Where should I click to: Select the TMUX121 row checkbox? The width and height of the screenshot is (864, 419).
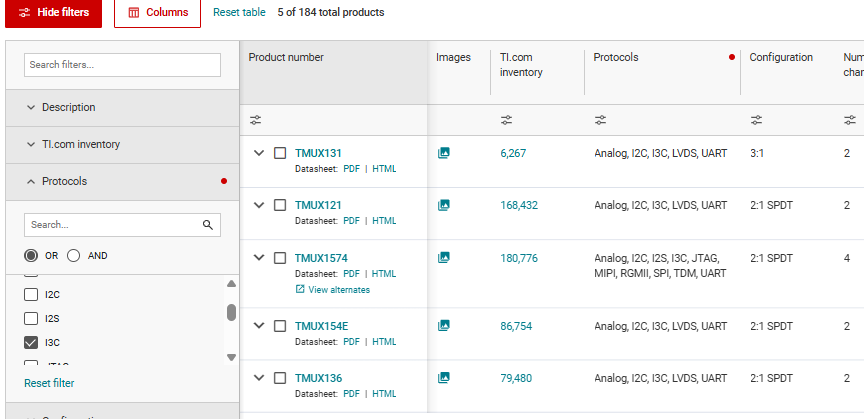pyautogui.click(x=280, y=205)
